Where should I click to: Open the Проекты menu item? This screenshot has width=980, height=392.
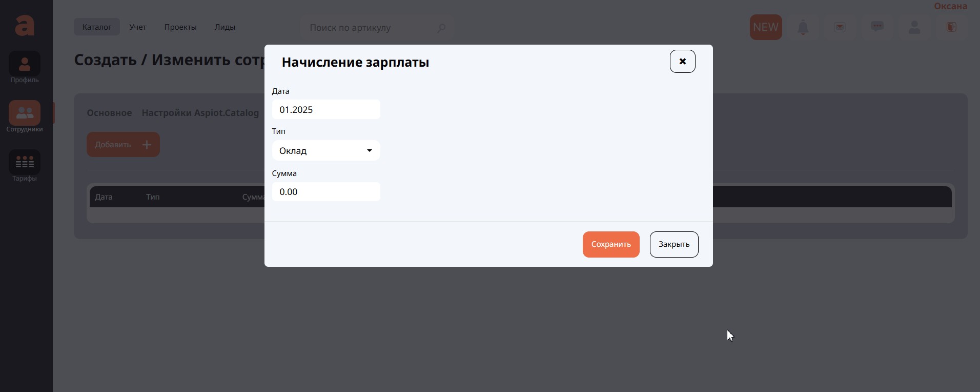pos(180,27)
